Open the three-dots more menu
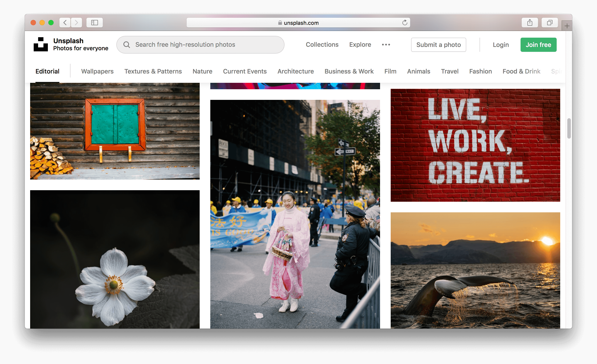 pyautogui.click(x=386, y=45)
